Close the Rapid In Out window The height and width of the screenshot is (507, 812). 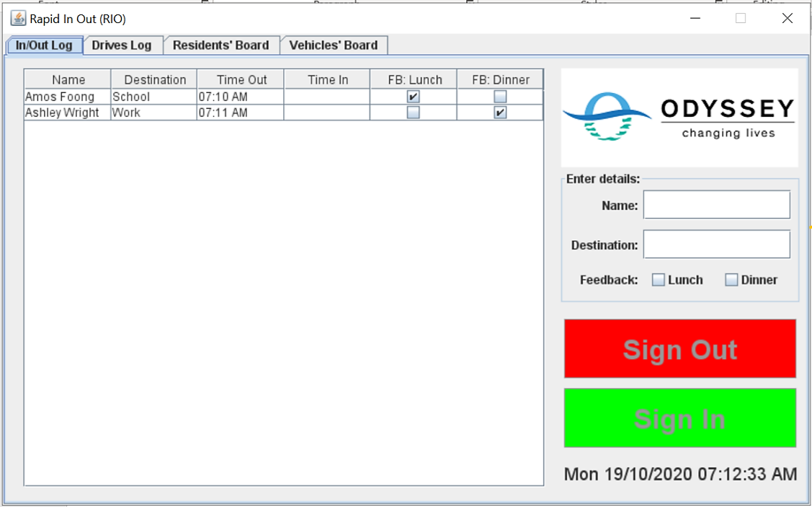pyautogui.click(x=787, y=19)
